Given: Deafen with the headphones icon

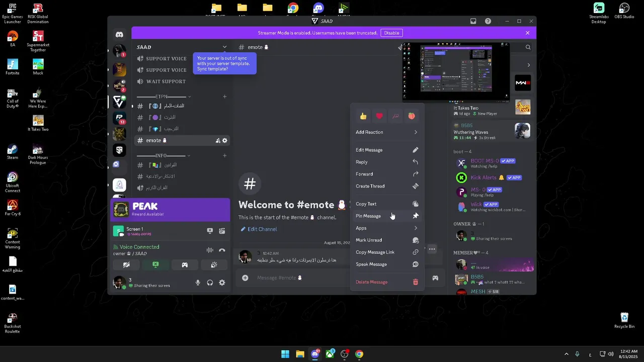Looking at the screenshot, I should tap(210, 283).
